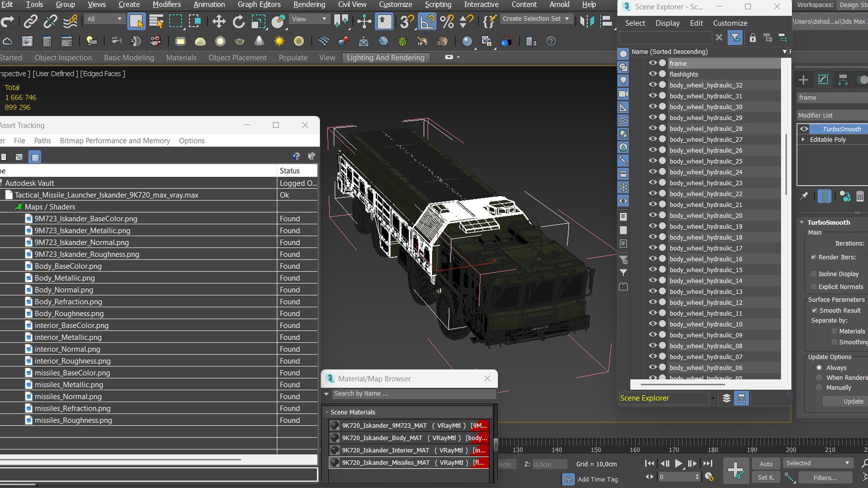Select the Manually update radio button
The width and height of the screenshot is (868, 488).
pos(819,388)
